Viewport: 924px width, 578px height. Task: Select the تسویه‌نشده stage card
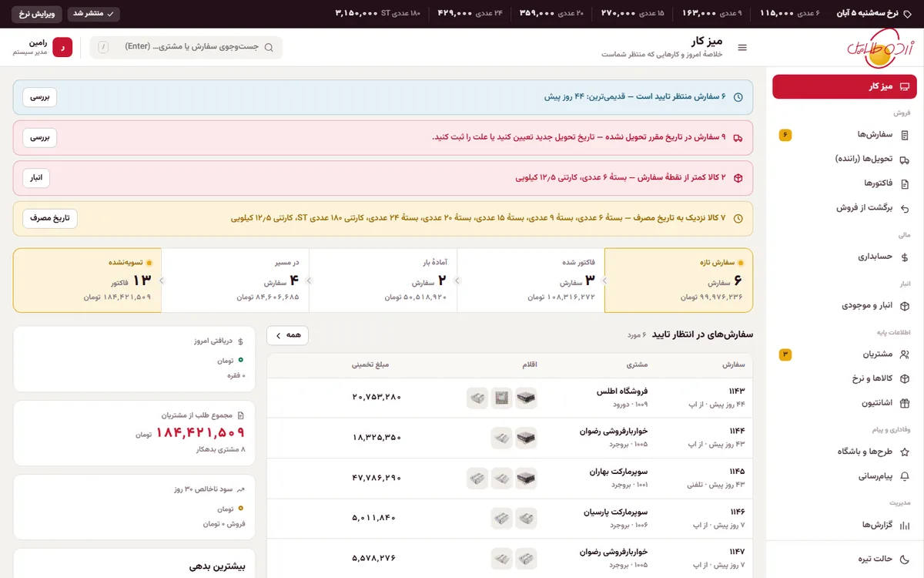pos(87,281)
